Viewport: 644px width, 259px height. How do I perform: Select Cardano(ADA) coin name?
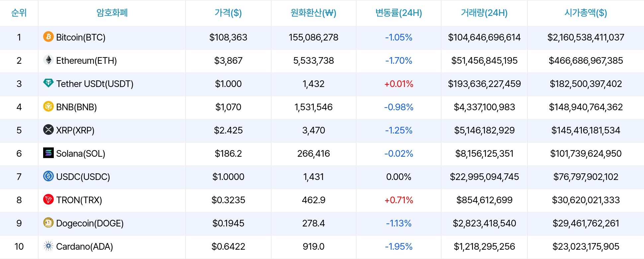coord(84,246)
